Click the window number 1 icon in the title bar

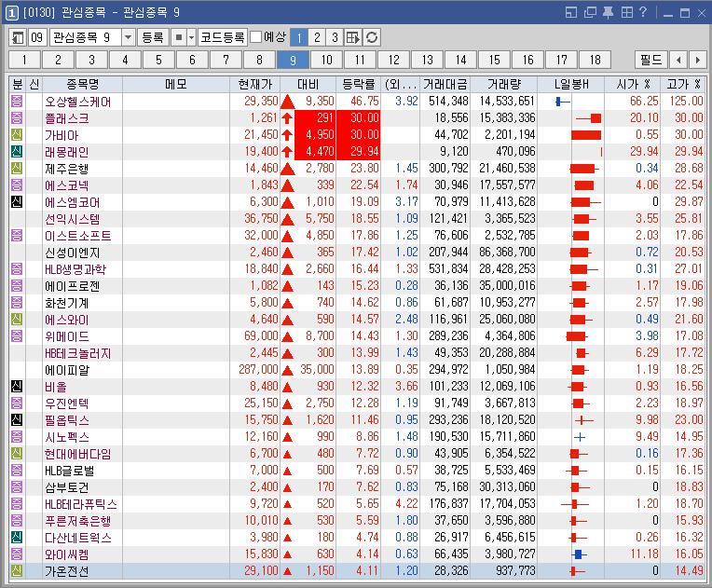[12, 13]
